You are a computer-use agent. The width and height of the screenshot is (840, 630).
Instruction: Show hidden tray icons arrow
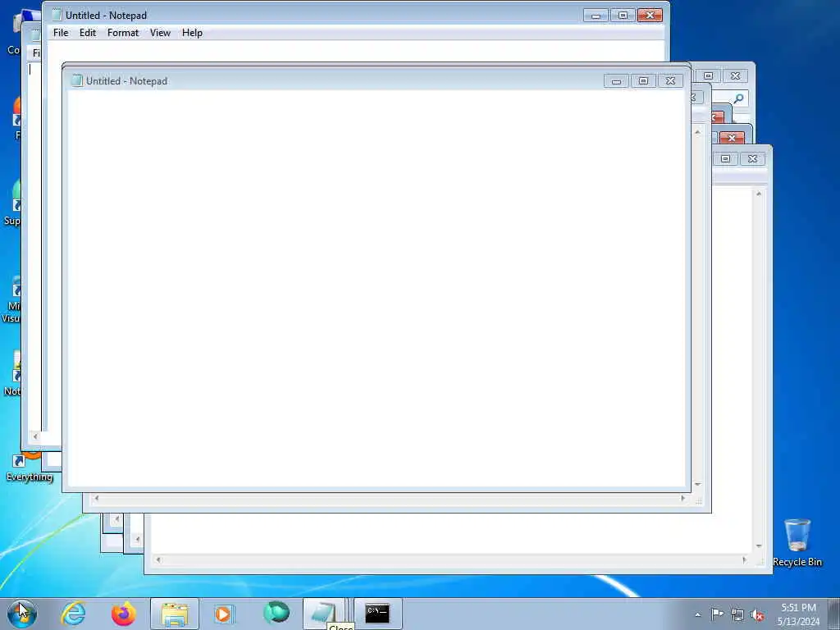tap(697, 614)
